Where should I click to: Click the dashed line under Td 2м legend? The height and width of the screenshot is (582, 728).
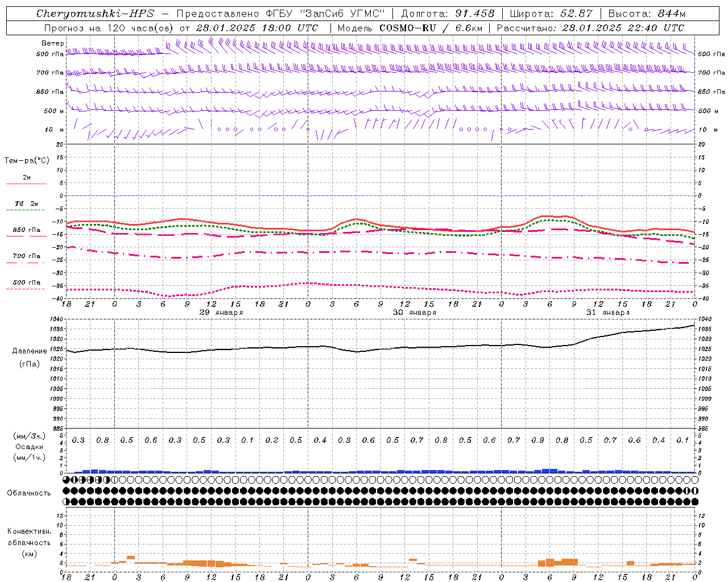[26, 210]
